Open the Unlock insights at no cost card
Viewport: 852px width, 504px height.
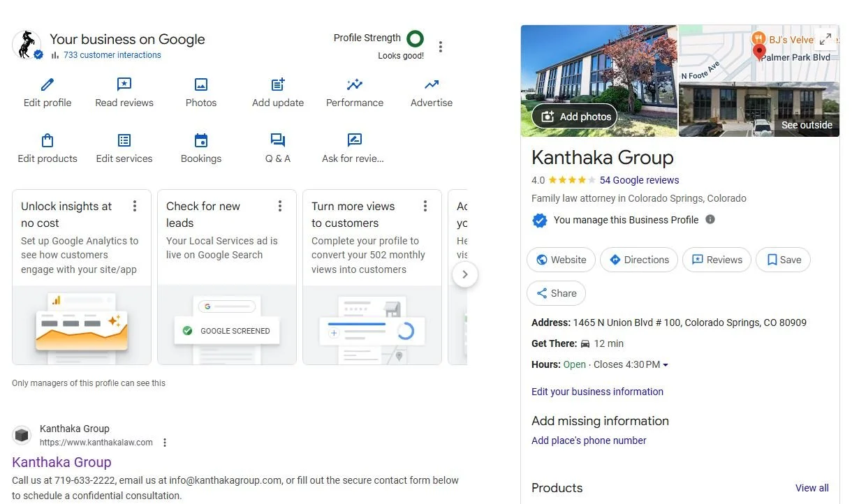(x=82, y=277)
